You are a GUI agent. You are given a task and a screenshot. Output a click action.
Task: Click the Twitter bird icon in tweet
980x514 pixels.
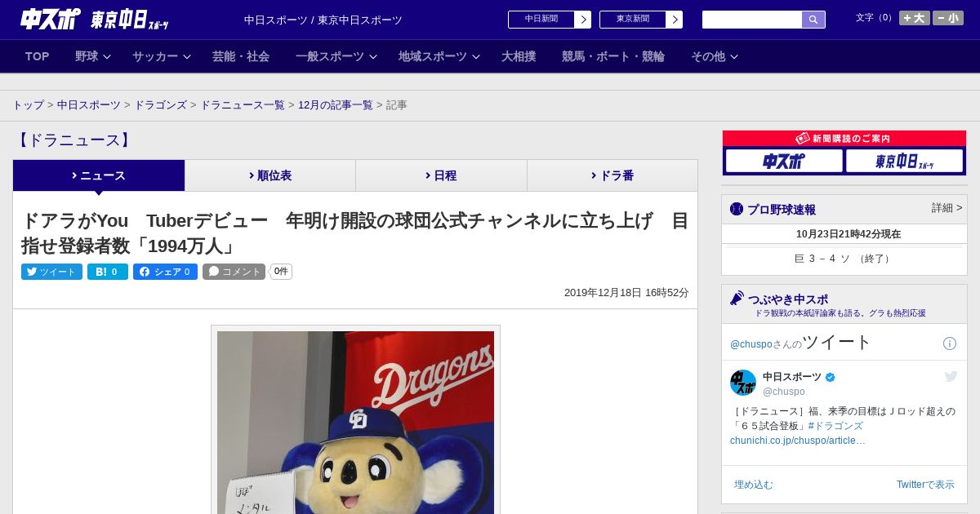pos(951,376)
